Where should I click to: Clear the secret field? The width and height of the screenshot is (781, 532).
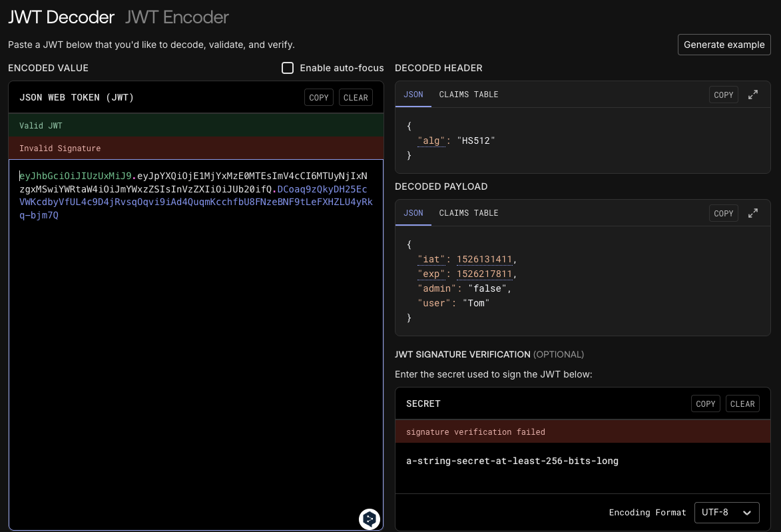(742, 404)
